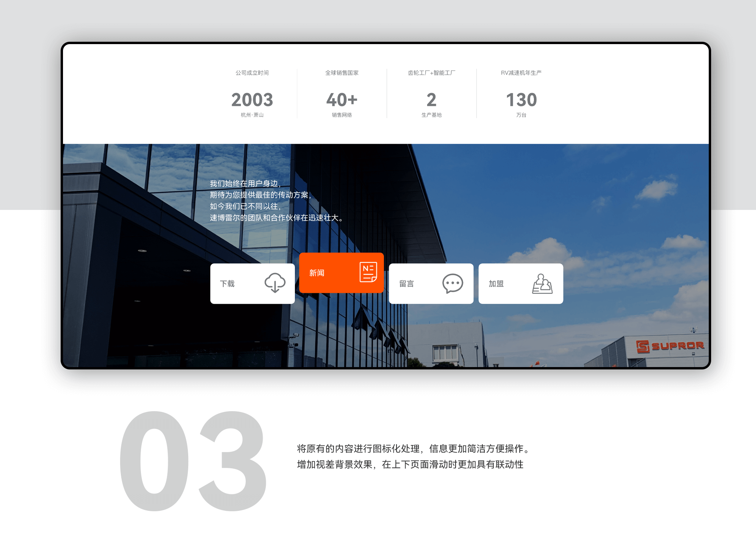Open the 留言 message card
The image size is (756, 551).
pos(431,284)
